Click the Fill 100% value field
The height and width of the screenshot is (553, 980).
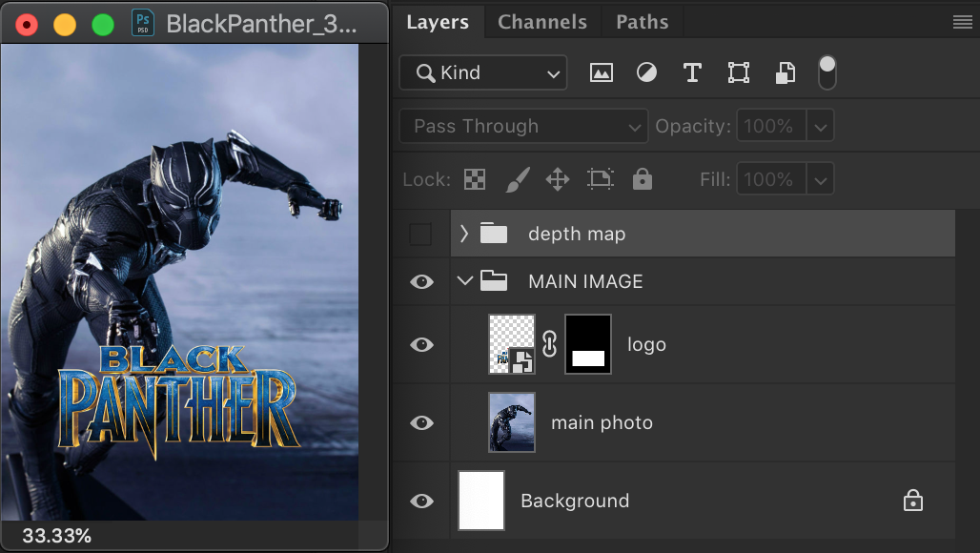click(772, 179)
